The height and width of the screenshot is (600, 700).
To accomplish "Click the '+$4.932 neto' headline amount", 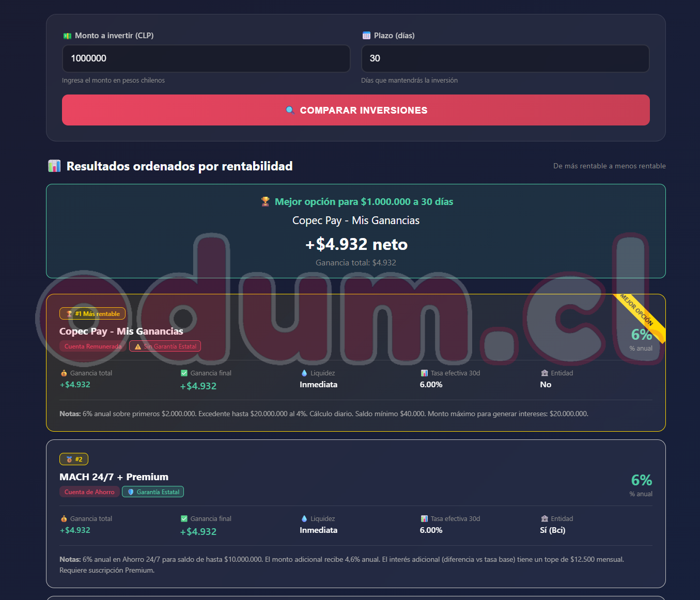I will point(356,244).
